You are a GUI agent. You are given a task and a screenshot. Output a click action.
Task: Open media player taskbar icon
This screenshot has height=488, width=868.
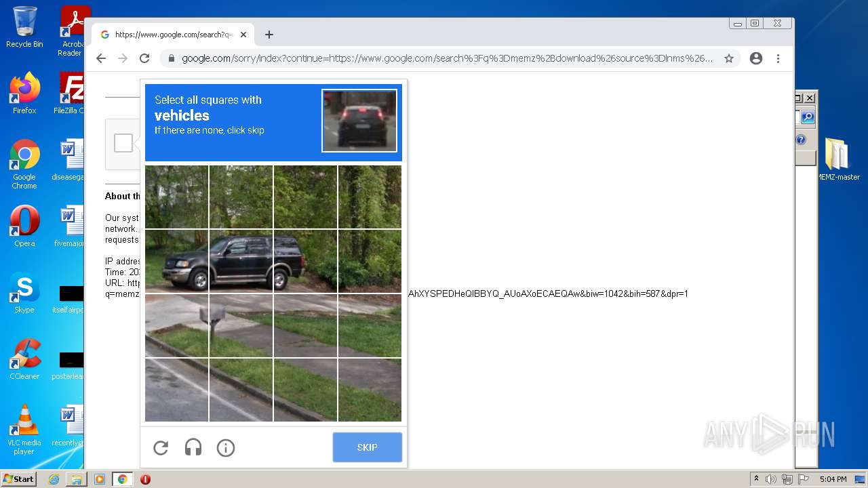(x=99, y=479)
